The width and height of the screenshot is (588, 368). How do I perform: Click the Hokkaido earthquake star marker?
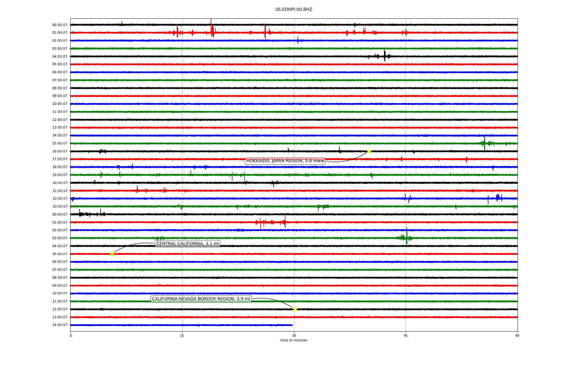pos(369,151)
